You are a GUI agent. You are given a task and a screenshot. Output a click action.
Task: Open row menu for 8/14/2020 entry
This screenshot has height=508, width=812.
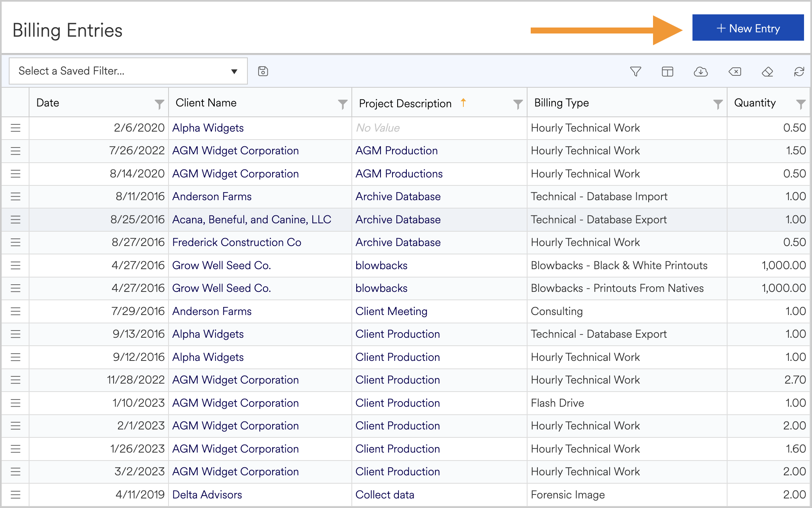coord(16,174)
